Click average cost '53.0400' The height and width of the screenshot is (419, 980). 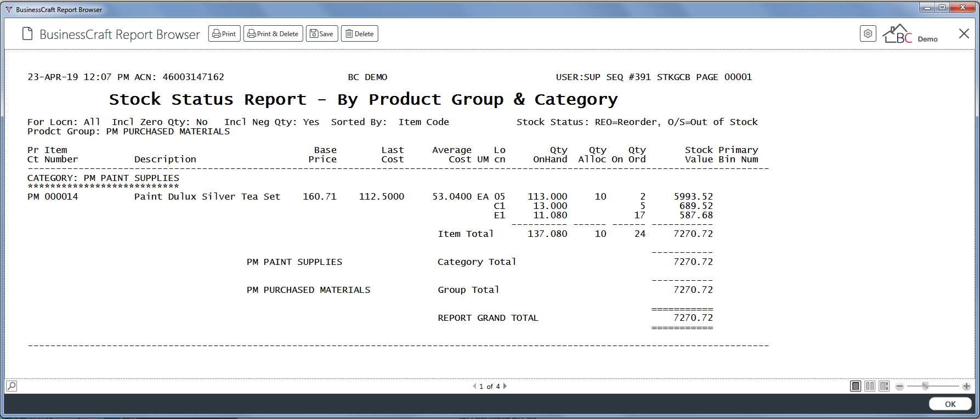[x=452, y=196]
